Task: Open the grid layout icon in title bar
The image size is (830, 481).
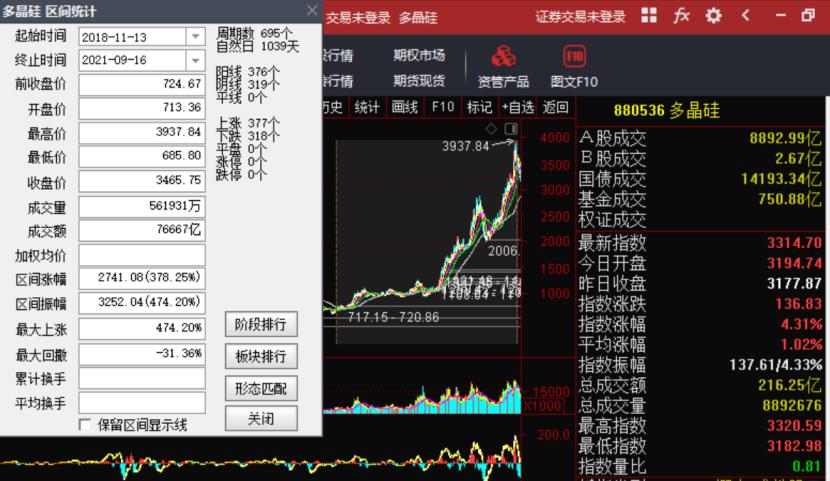Action: (x=649, y=15)
